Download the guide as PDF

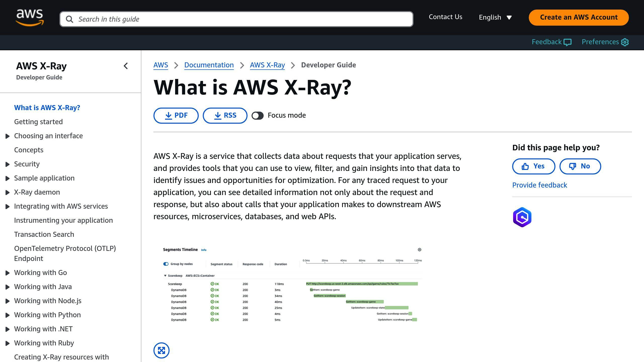176,116
